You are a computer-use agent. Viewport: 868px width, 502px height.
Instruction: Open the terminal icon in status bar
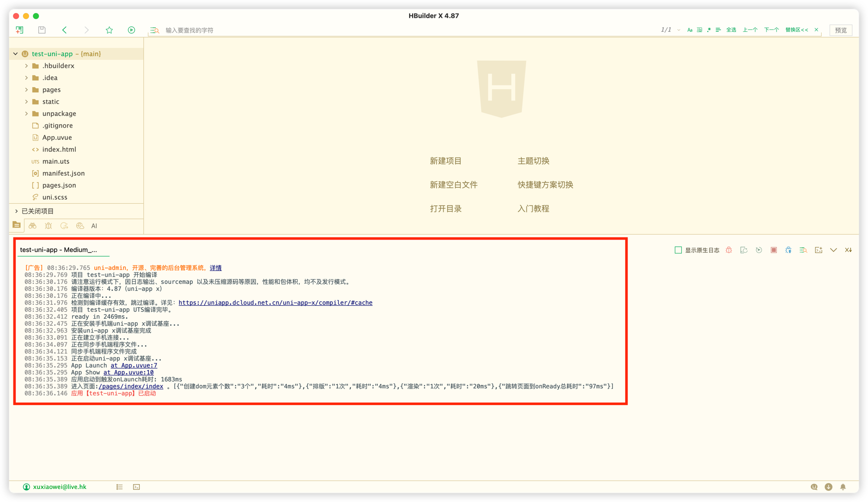136,487
